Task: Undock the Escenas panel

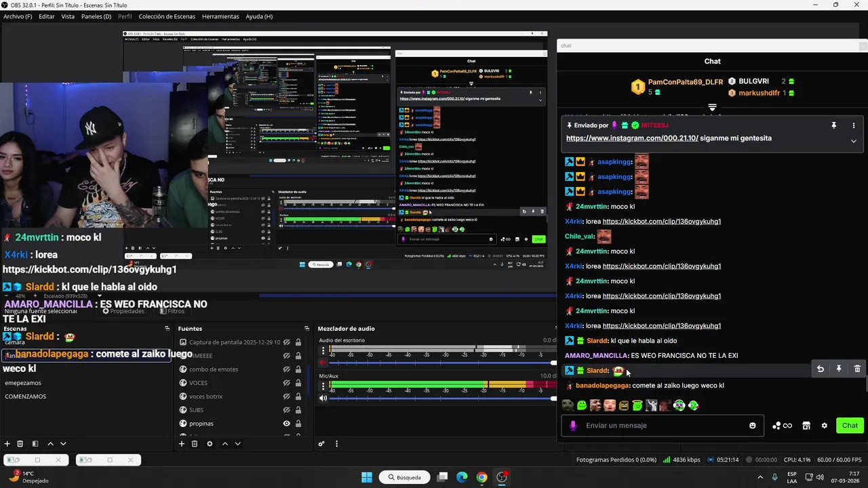Action: (167, 329)
